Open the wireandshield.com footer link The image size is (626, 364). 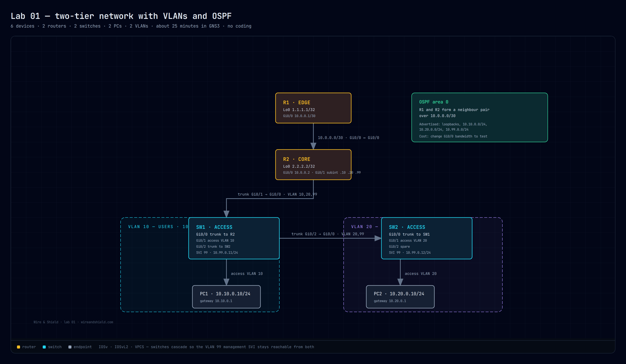[x=97, y=322]
